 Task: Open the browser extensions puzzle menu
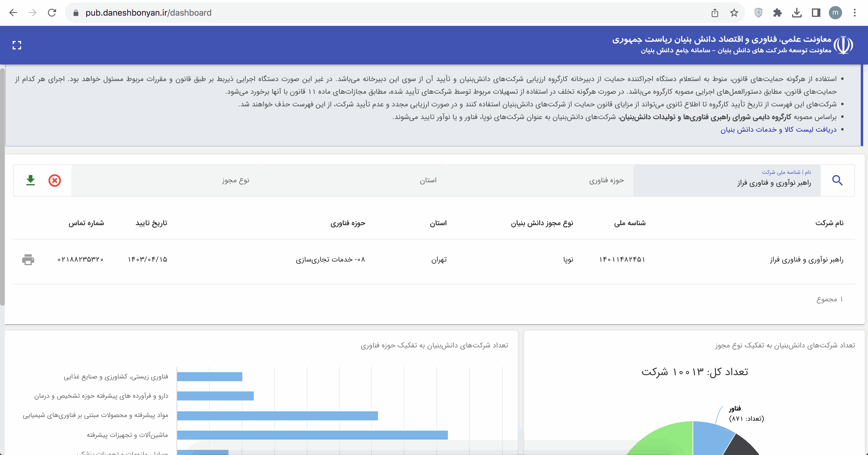(x=777, y=13)
